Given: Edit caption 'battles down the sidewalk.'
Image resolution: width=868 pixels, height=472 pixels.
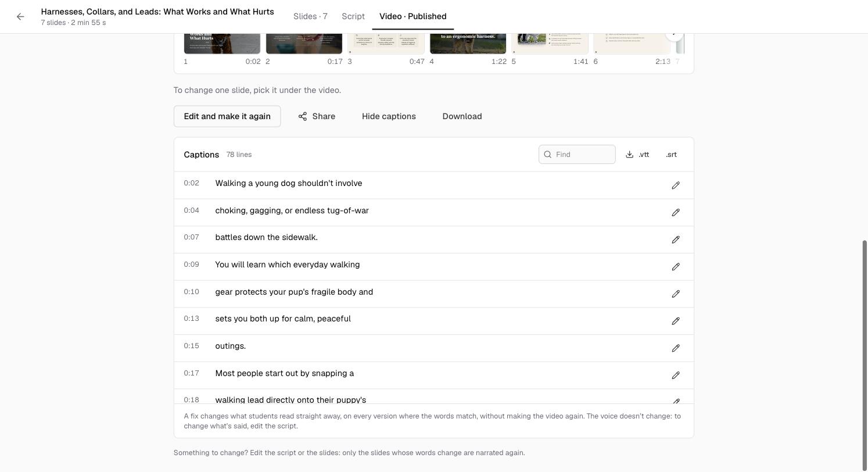Looking at the screenshot, I should pos(676,239).
